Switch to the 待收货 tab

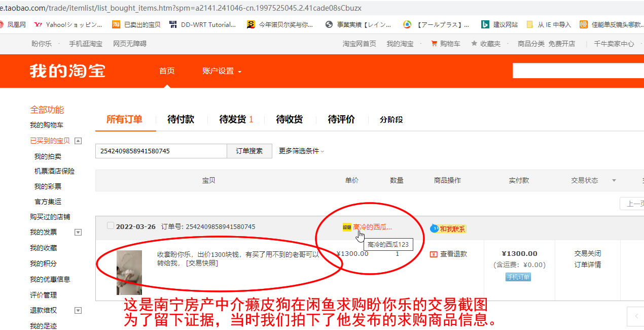pos(289,119)
